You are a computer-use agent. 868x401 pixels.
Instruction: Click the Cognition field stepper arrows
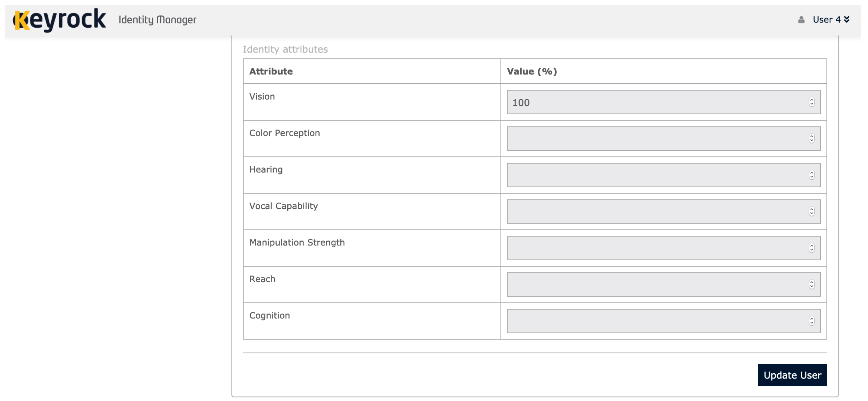(x=811, y=321)
